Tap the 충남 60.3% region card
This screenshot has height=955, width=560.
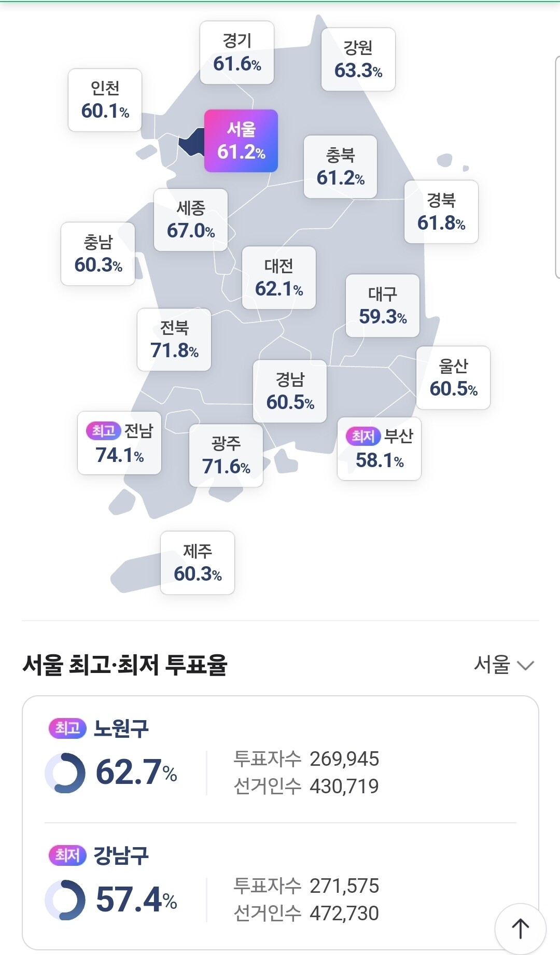click(x=98, y=254)
